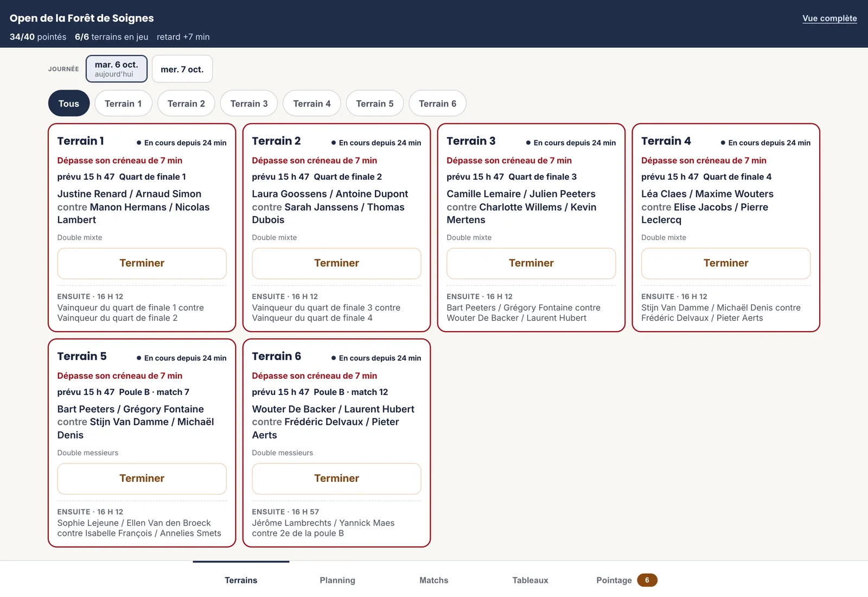Switch to the Tableaux tab
The image size is (868, 597).
(531, 580)
